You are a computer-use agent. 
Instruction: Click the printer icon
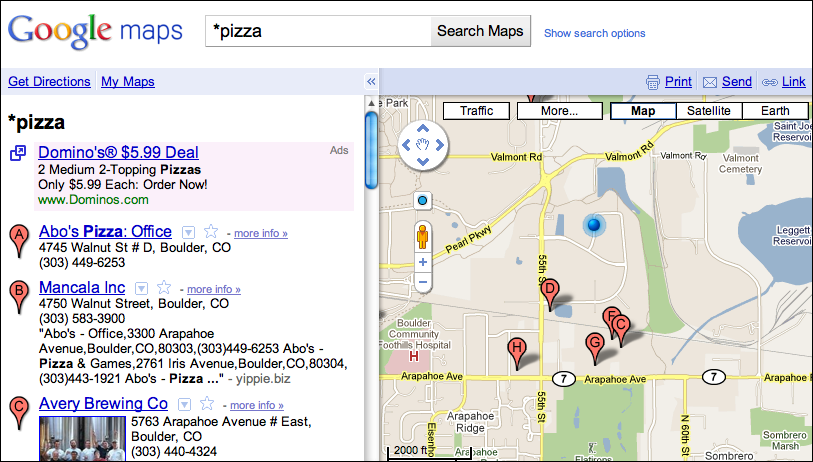653,82
